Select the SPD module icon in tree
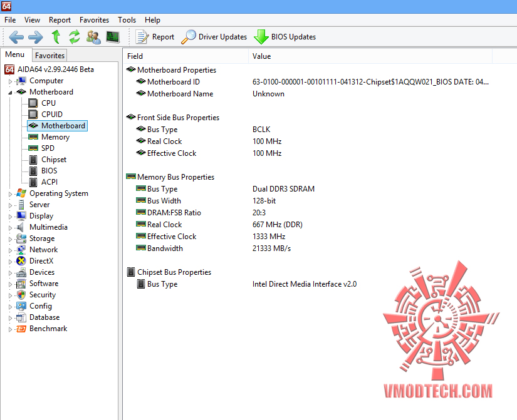The image size is (517, 420). 33,148
